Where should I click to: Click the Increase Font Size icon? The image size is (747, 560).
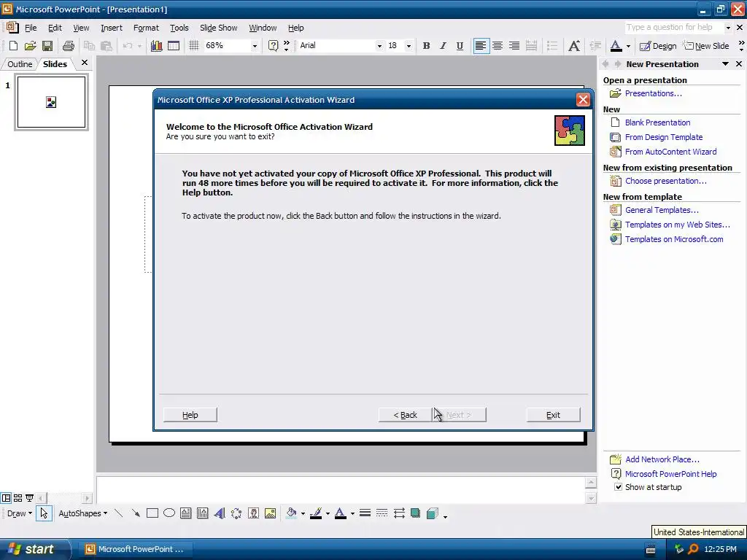[574, 46]
